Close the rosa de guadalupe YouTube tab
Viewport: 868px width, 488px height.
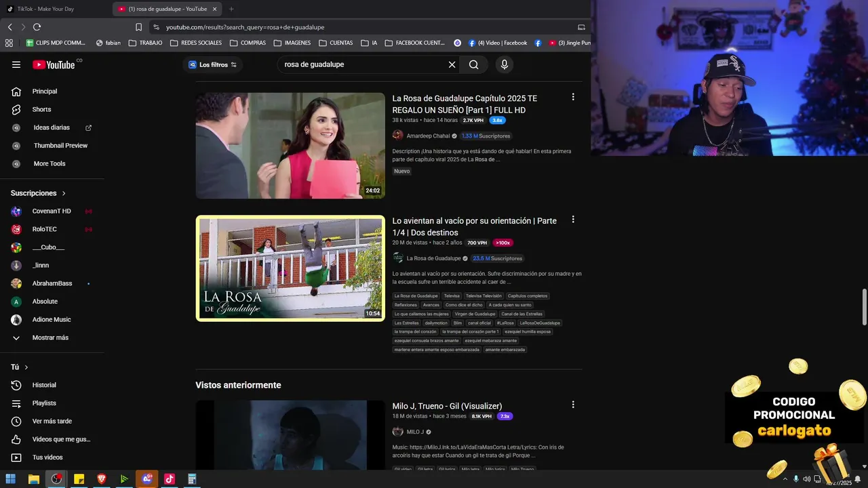point(214,9)
